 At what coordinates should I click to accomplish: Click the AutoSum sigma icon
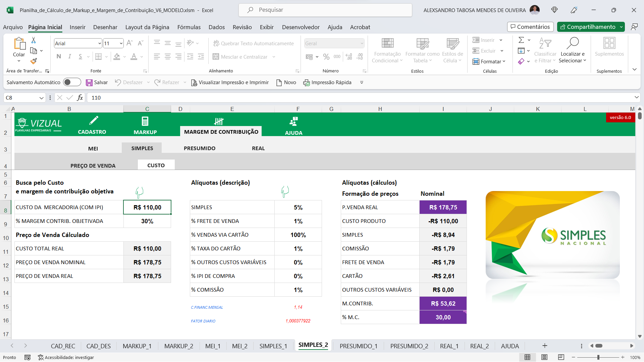click(x=521, y=40)
